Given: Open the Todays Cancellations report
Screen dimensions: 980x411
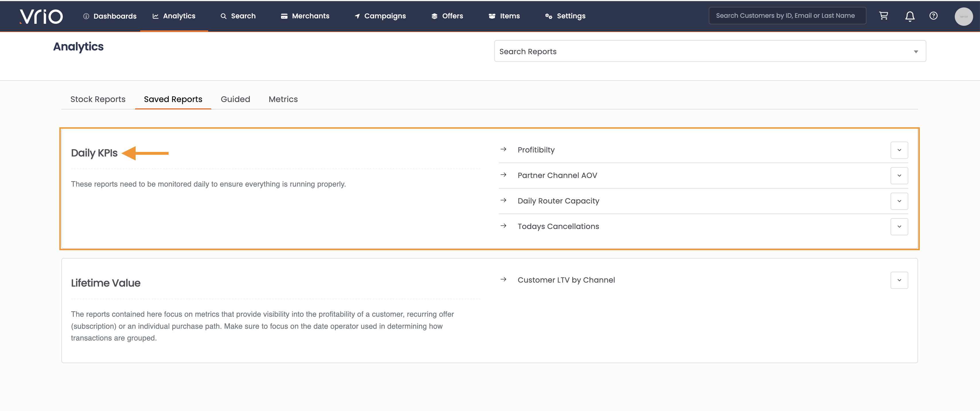Looking at the screenshot, I should point(558,226).
